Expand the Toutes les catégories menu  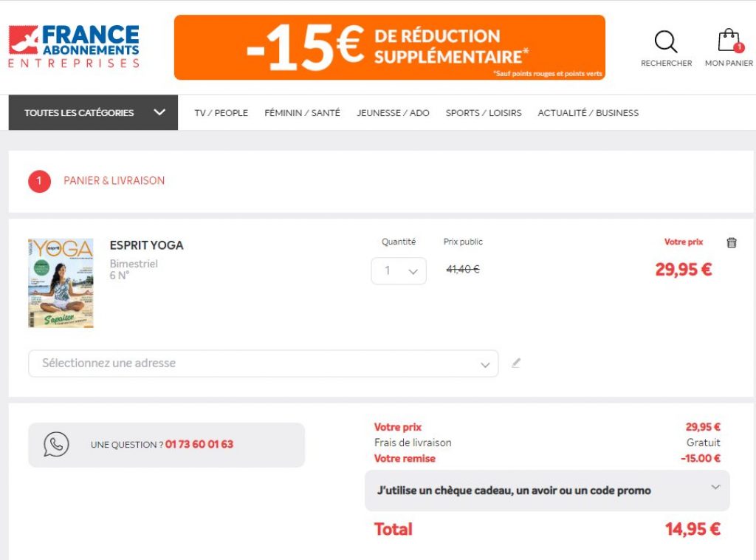[93, 113]
